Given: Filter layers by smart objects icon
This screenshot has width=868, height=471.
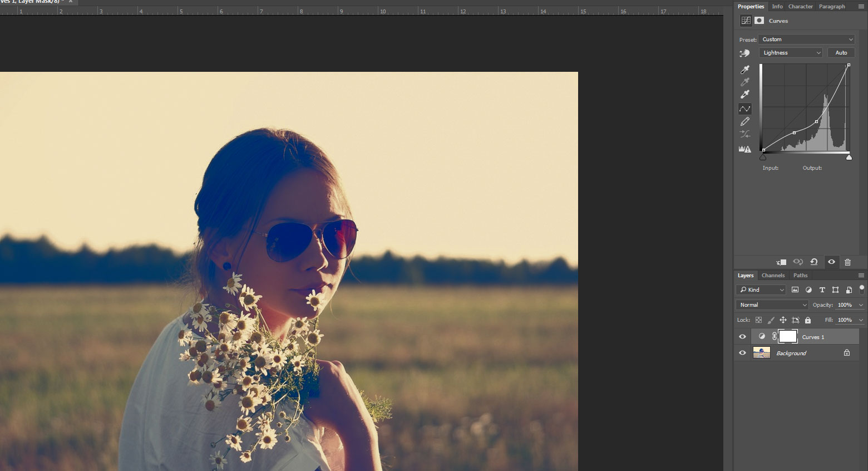Looking at the screenshot, I should pos(849,290).
